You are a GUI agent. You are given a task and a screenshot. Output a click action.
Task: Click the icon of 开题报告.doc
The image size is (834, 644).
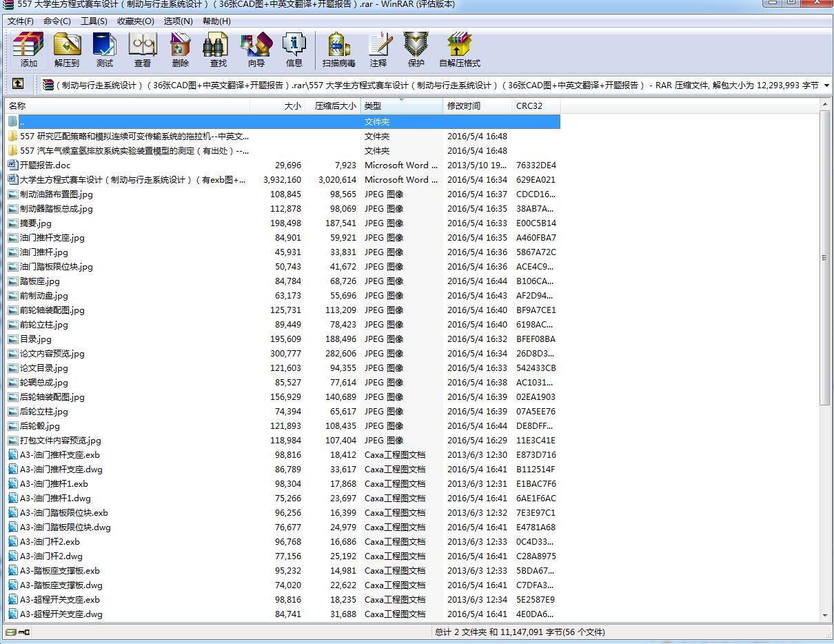(13, 165)
